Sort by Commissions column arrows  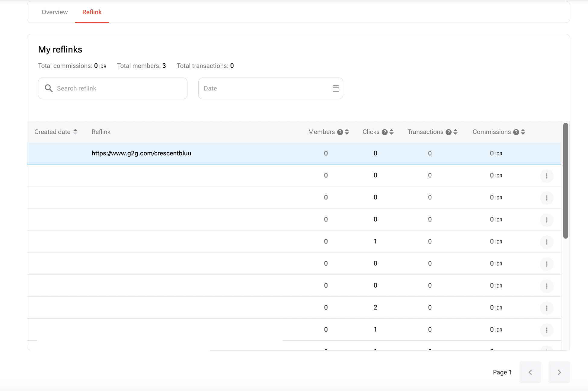pos(523,132)
